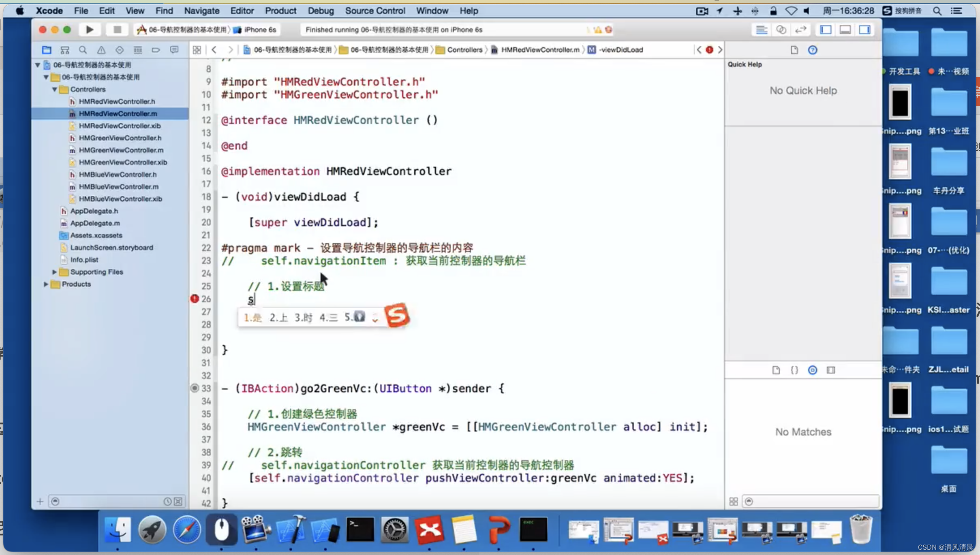980x555 pixels.
Task: Click the back navigation arrow in breadcrumb
Action: [x=213, y=49]
